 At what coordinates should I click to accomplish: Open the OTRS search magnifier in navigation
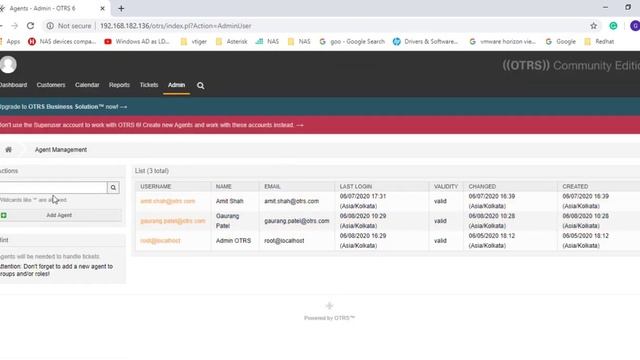coord(200,85)
